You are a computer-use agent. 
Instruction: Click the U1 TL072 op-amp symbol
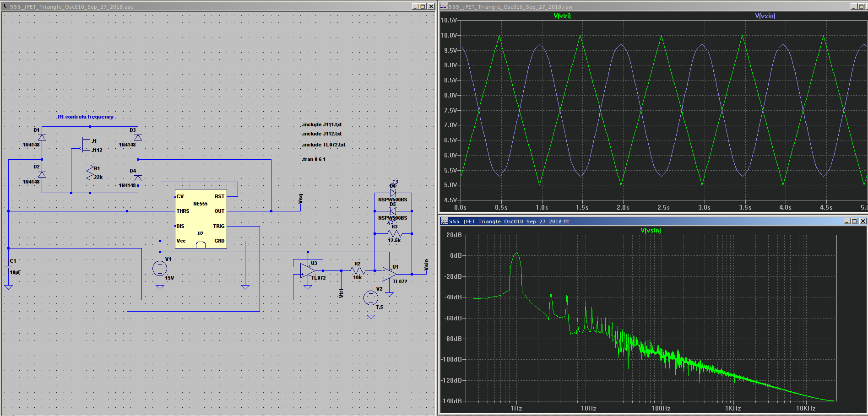389,274
